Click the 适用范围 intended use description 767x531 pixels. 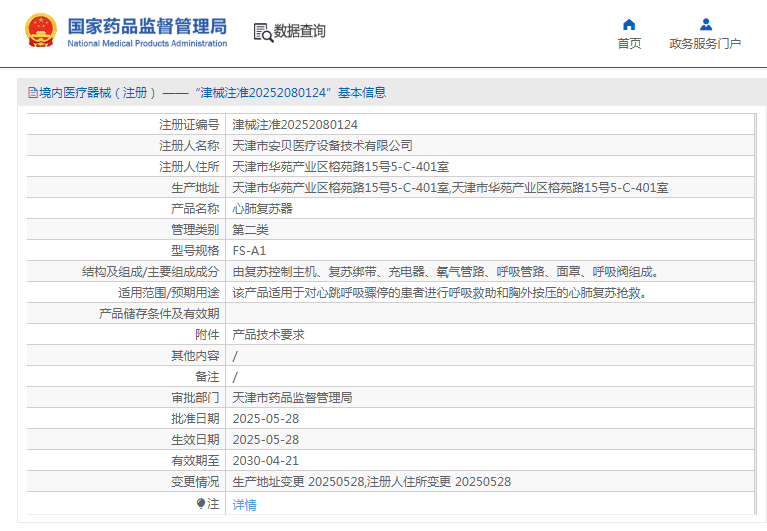point(440,293)
